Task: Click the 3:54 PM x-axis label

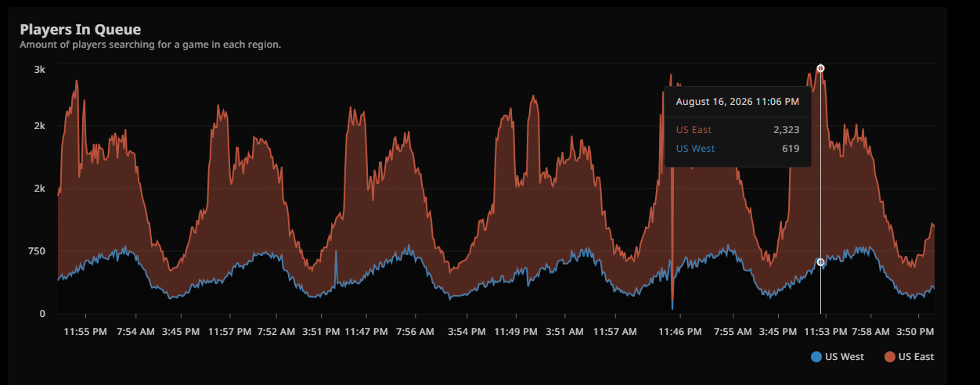Action: click(468, 332)
